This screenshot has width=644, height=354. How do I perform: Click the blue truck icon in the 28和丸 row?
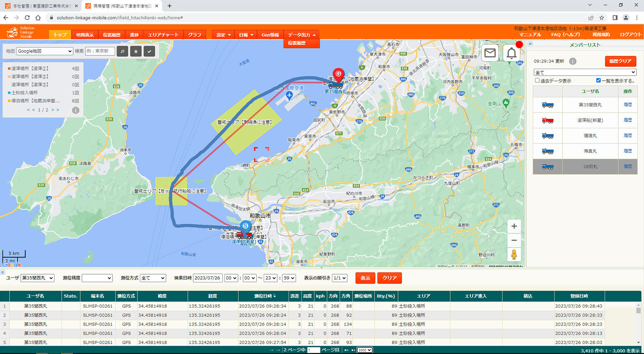coord(548,167)
